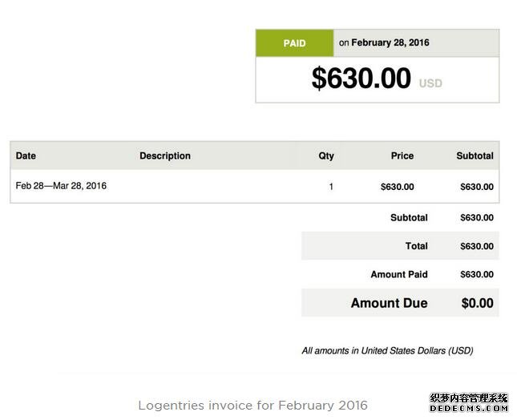Select the February 28, 2016 paid date
This screenshot has width=517, height=420.
[390, 42]
